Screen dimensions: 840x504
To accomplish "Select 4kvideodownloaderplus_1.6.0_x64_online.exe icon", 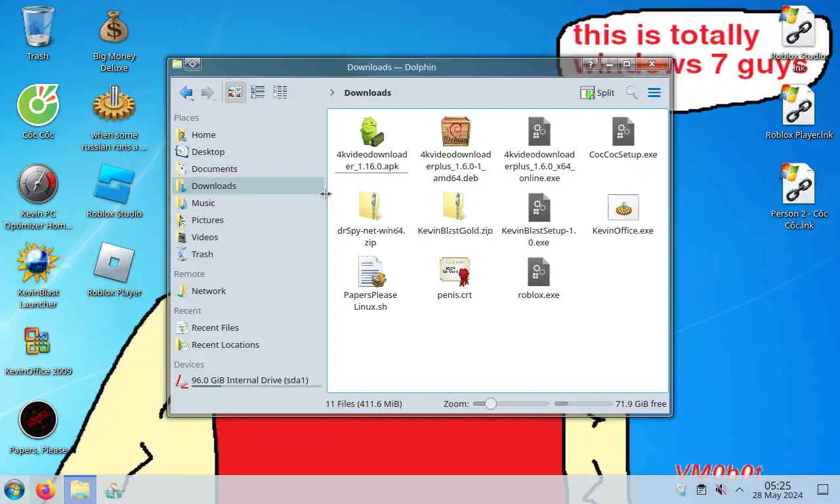I will [539, 131].
